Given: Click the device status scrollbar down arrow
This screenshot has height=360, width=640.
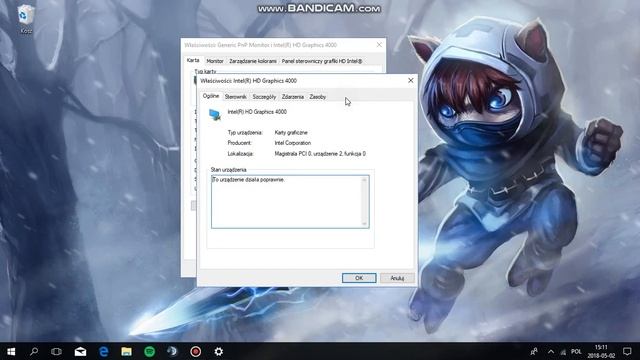Looking at the screenshot, I should (364, 224).
